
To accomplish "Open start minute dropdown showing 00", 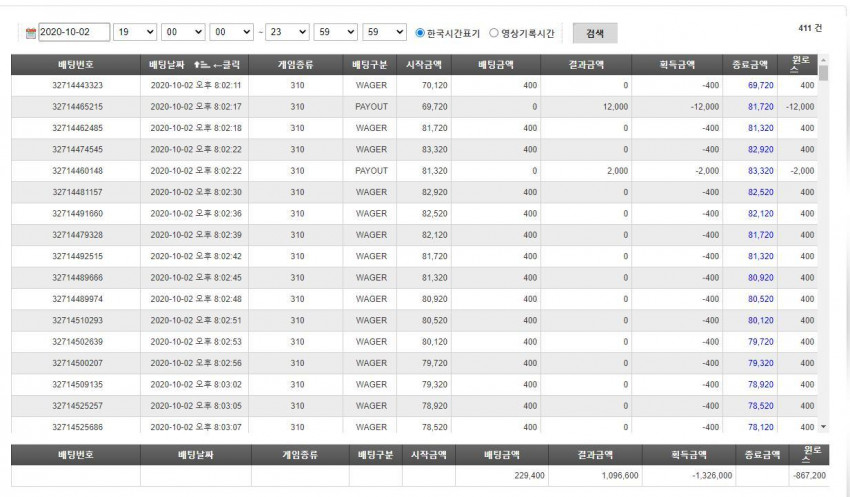I will point(183,32).
